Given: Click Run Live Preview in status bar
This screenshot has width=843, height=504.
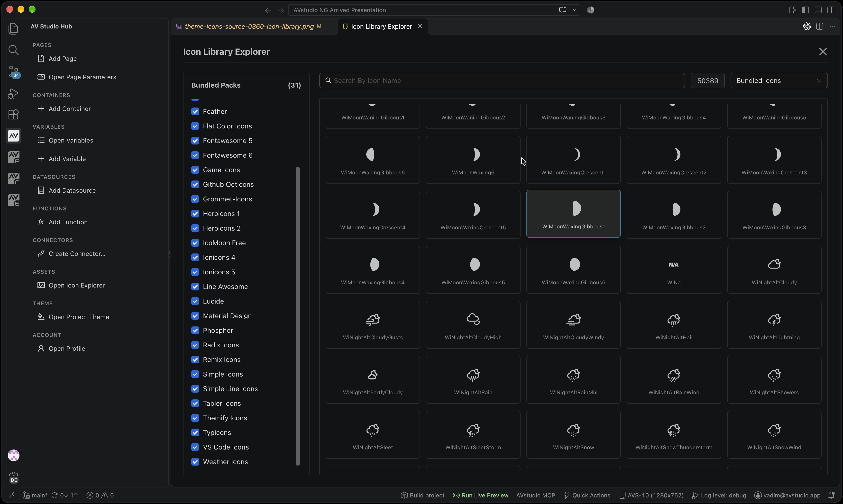Looking at the screenshot, I should 480,495.
